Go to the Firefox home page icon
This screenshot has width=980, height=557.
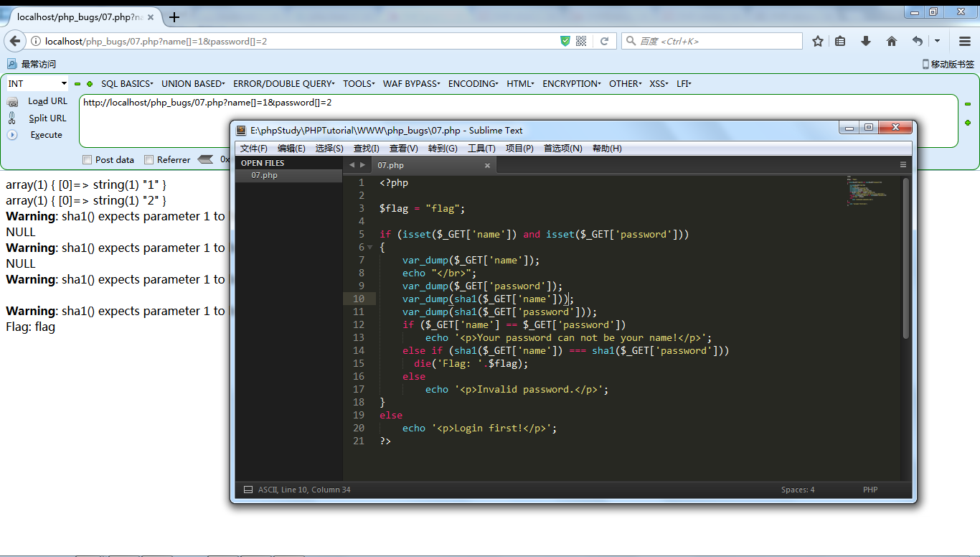click(892, 41)
